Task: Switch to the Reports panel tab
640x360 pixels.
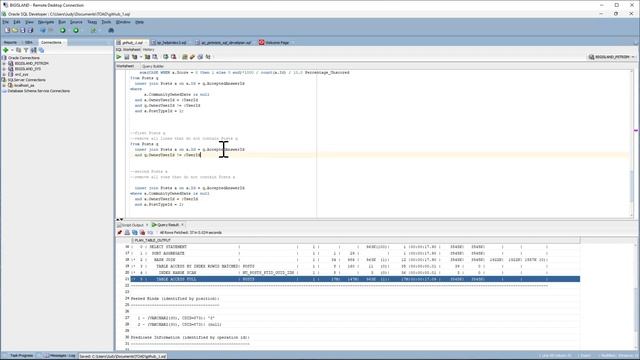Action: click(10, 42)
